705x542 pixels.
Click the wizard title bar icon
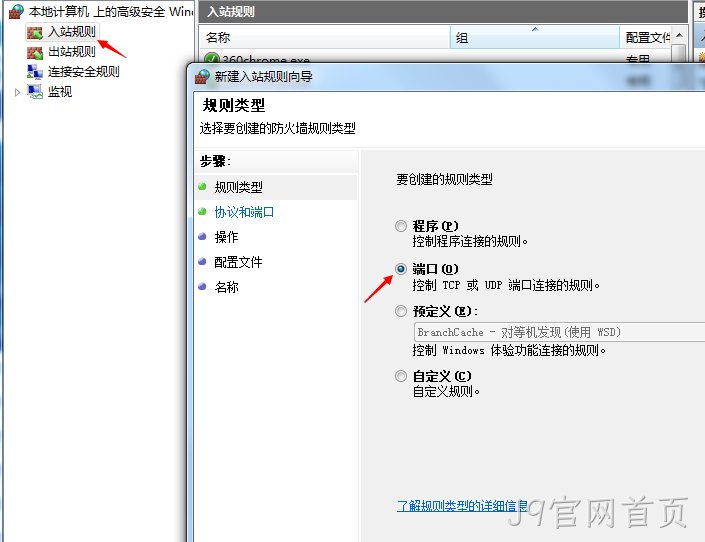[x=202, y=76]
